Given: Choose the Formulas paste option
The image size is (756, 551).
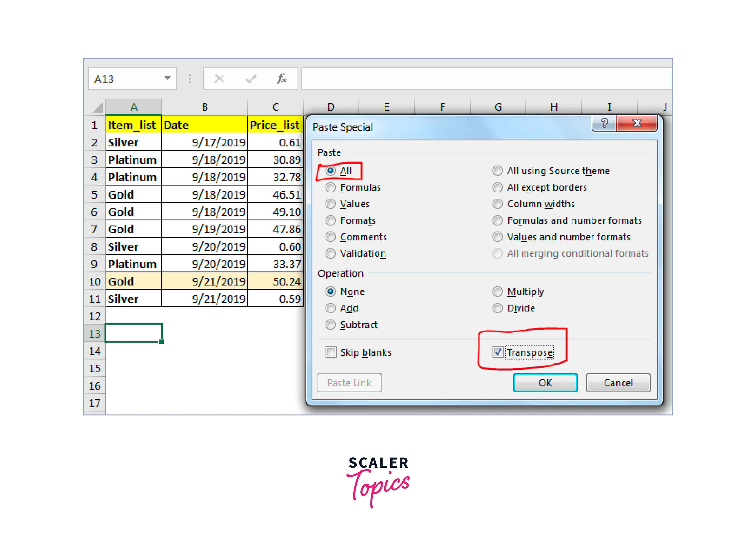Looking at the screenshot, I should click(x=330, y=188).
